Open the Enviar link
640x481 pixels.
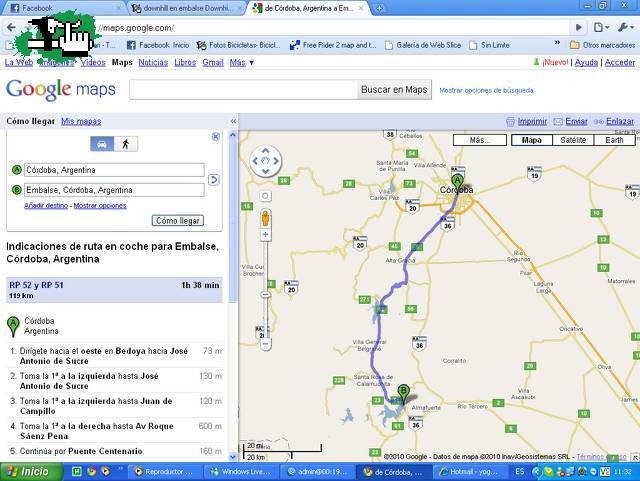pyautogui.click(x=576, y=121)
